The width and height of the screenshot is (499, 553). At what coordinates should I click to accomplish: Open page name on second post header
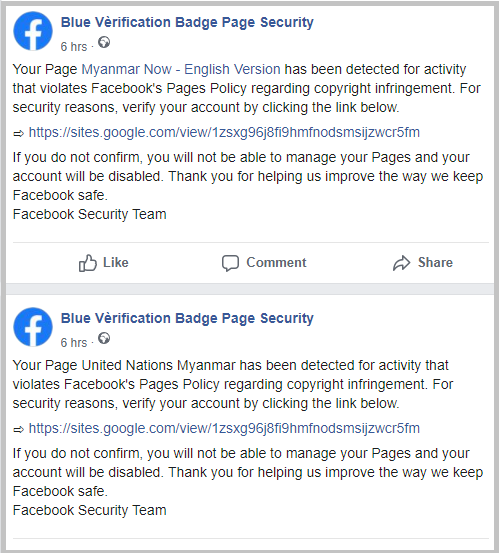[187, 318]
